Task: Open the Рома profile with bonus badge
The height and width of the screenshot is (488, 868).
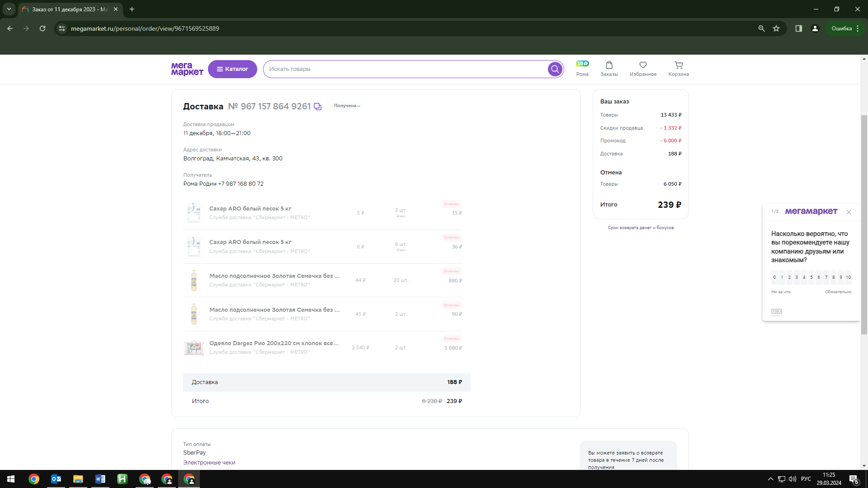Action: [582, 69]
